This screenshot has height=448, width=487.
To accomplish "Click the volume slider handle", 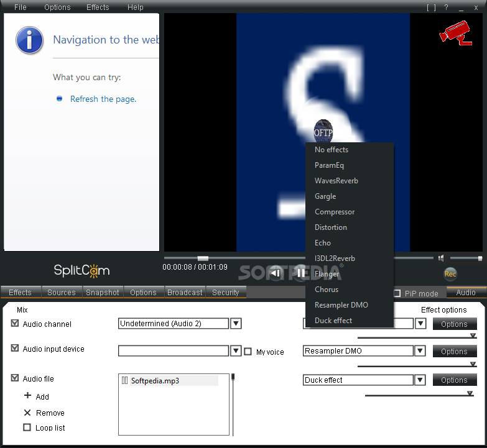I will (x=480, y=258).
